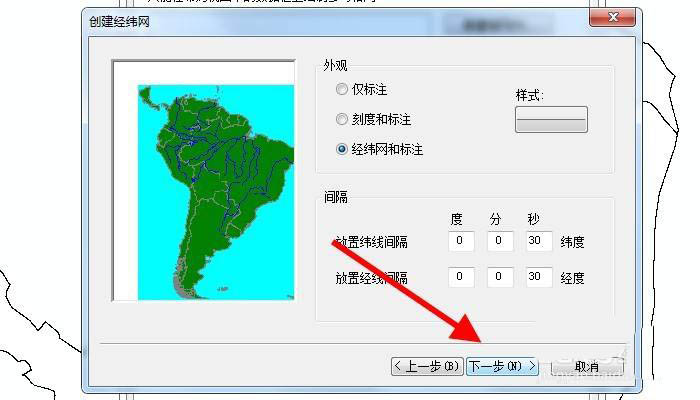Click the 样式: label
700x400 pixels.
529,95
